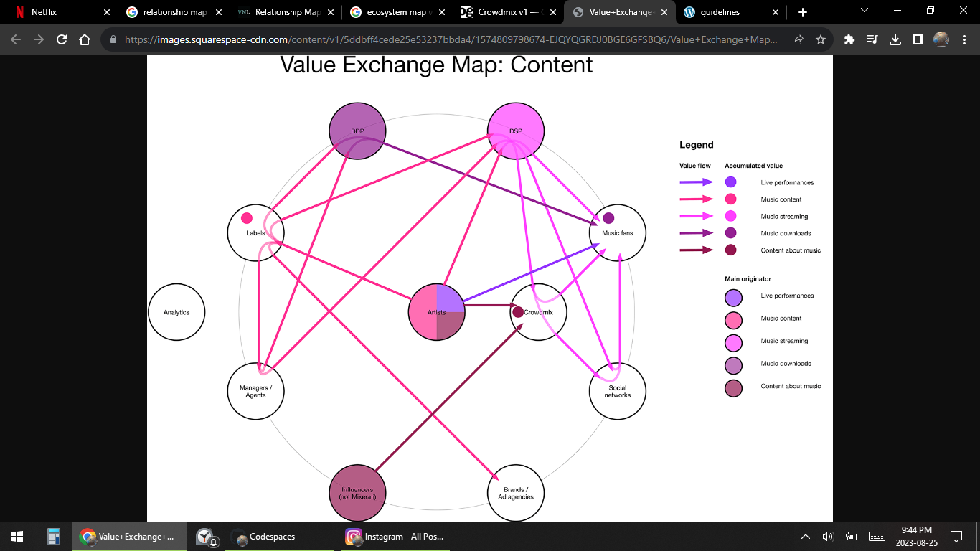Open the Windows Start menu

click(x=17, y=537)
